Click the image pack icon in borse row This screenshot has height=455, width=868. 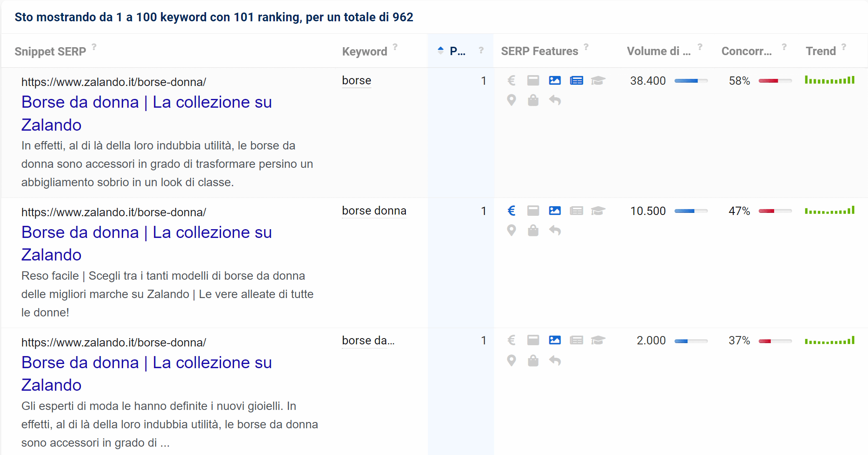tap(555, 81)
